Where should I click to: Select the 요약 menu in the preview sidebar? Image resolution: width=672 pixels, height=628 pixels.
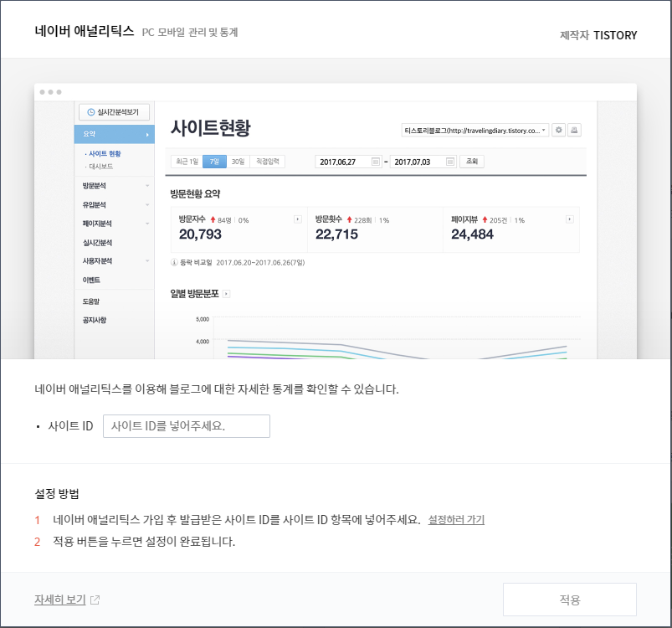click(x=115, y=134)
